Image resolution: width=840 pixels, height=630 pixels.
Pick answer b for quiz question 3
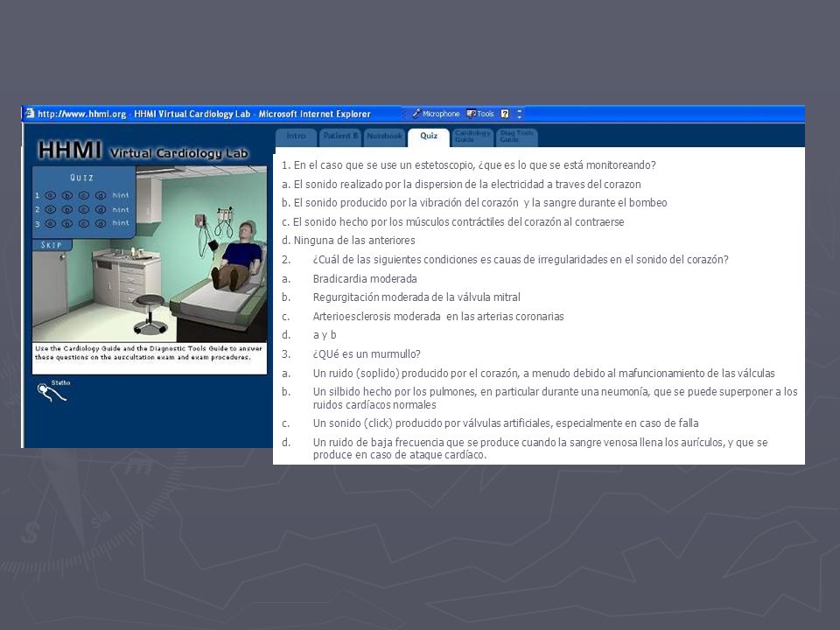click(x=67, y=223)
